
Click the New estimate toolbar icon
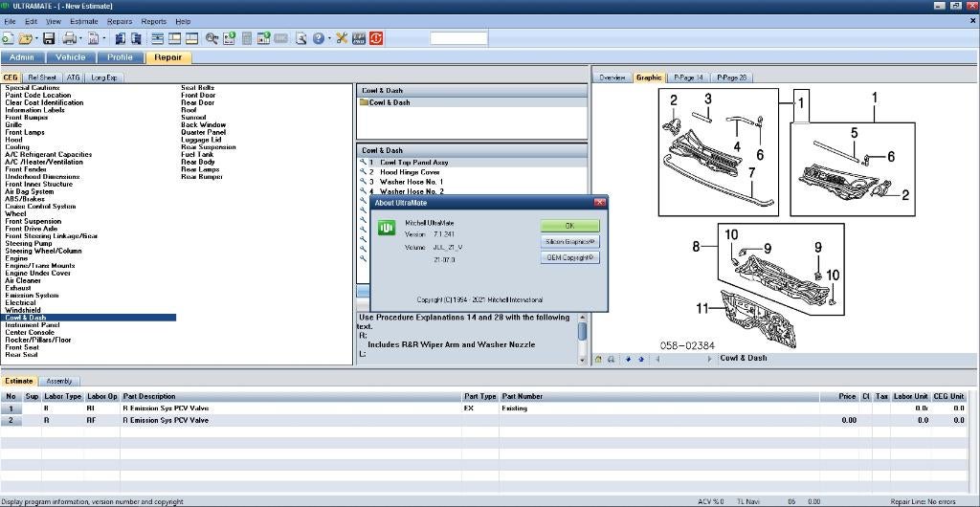click(7, 38)
